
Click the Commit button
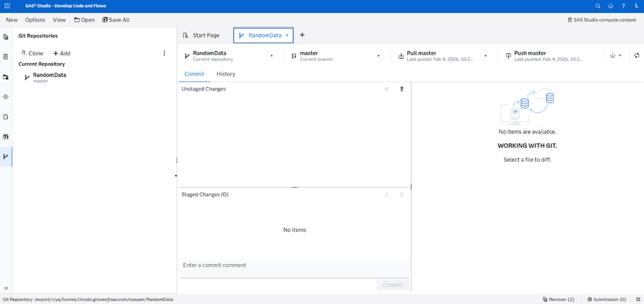pyautogui.click(x=393, y=285)
